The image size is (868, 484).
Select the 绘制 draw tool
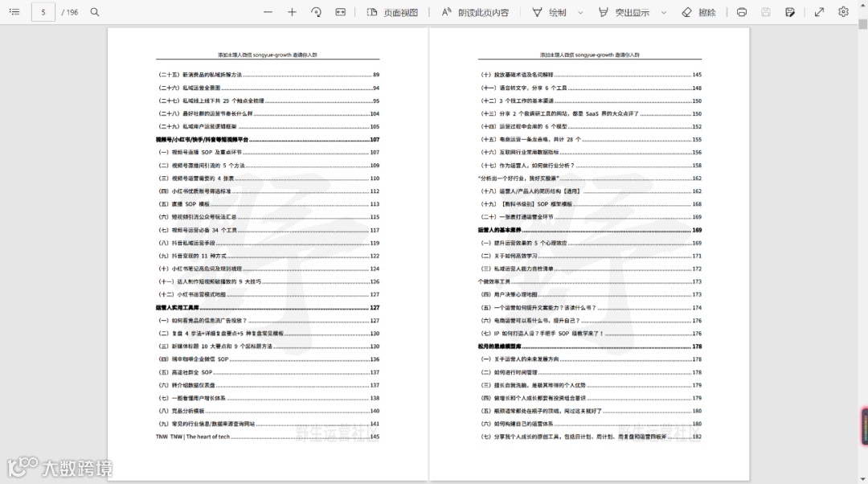click(549, 12)
